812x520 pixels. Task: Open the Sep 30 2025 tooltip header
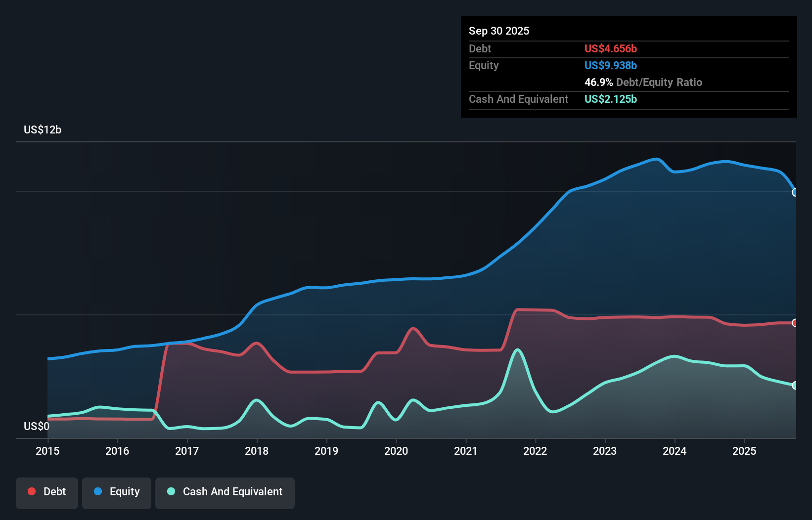(x=499, y=31)
